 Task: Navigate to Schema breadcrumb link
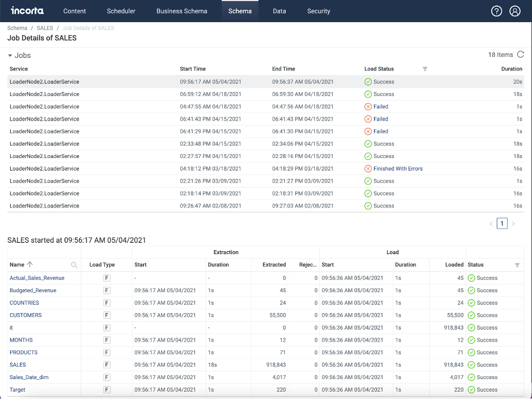(17, 28)
